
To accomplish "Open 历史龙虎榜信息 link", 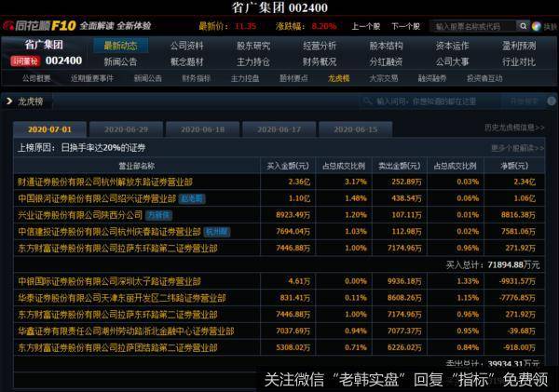I will pyautogui.click(x=514, y=128).
